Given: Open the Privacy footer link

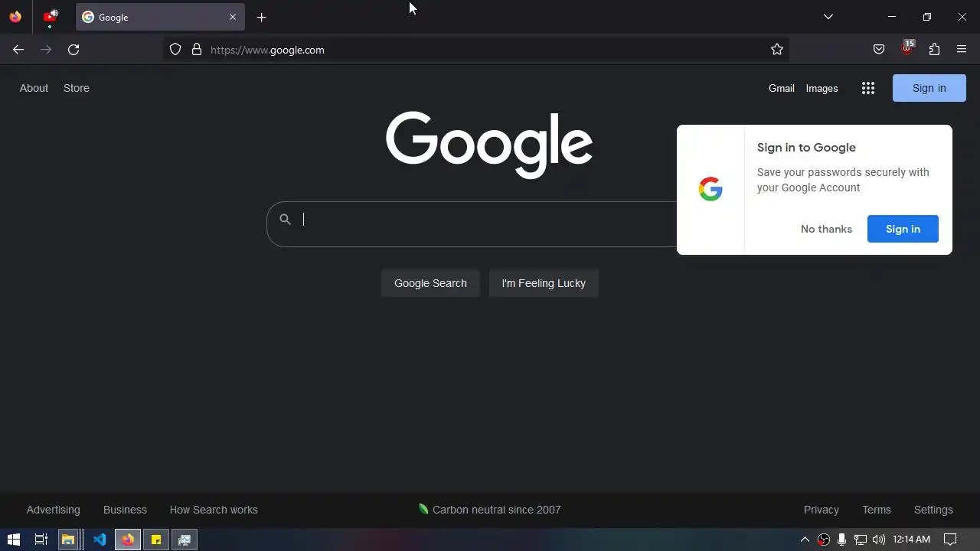Looking at the screenshot, I should tap(822, 510).
